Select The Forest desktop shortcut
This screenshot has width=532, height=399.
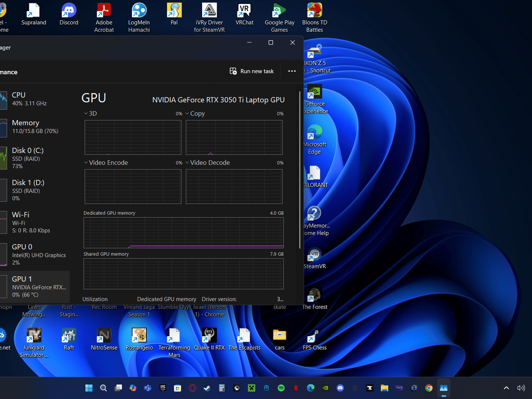[x=315, y=298]
